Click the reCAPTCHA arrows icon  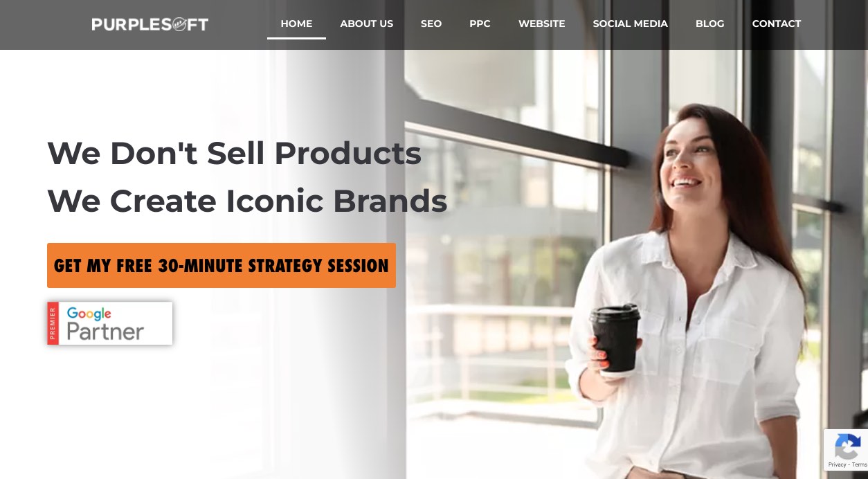848,446
